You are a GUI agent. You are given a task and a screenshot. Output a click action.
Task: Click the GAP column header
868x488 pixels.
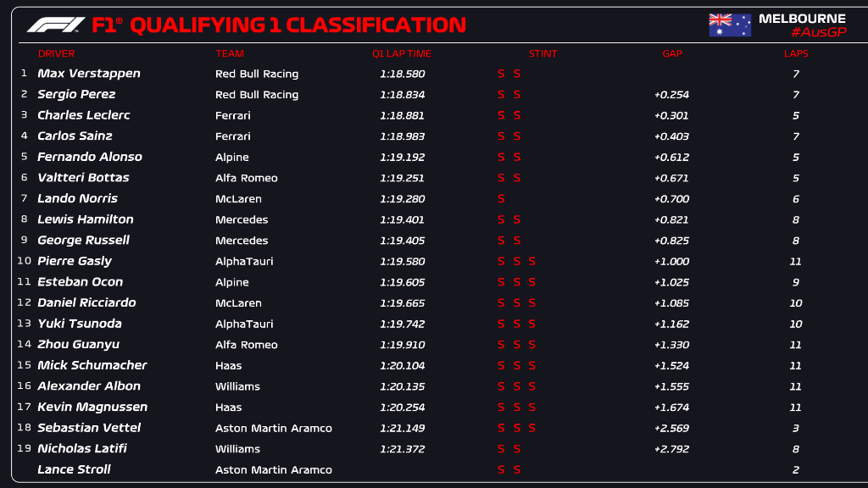pyautogui.click(x=672, y=53)
